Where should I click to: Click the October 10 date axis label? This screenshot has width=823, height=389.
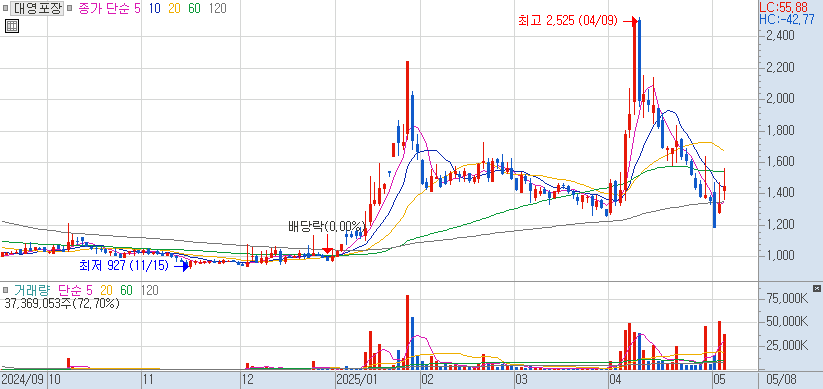[55, 380]
